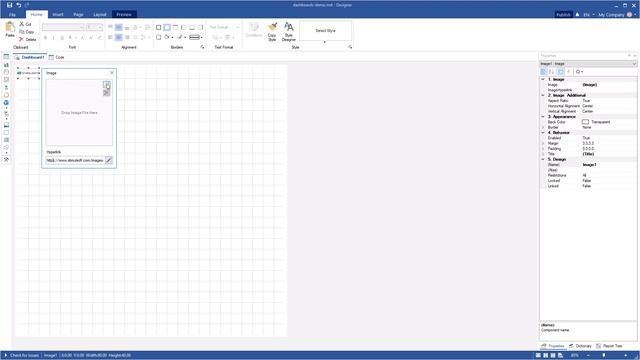Click Copy in the Clipboard group

pos(27,32)
